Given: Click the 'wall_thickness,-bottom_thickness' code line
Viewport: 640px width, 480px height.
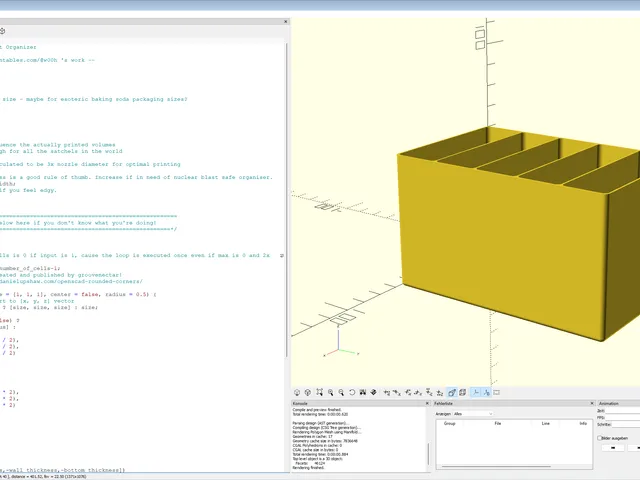Looking at the screenshot, I should pyautogui.click(x=62, y=470).
